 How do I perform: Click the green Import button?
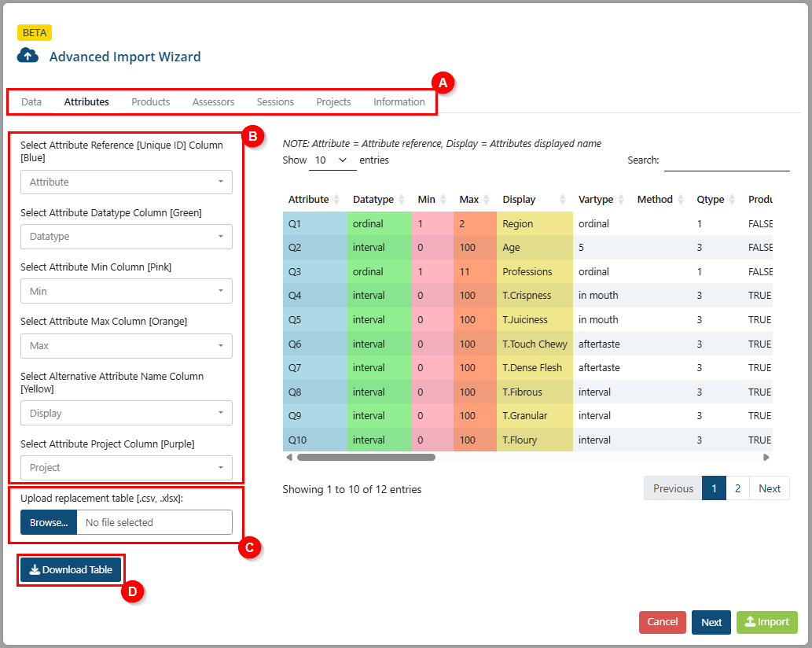[767, 622]
